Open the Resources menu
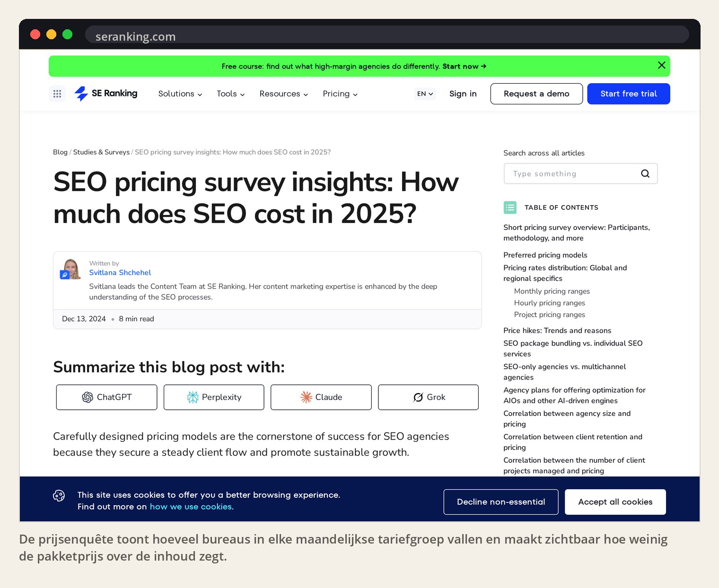The image size is (719, 588). [x=284, y=94]
